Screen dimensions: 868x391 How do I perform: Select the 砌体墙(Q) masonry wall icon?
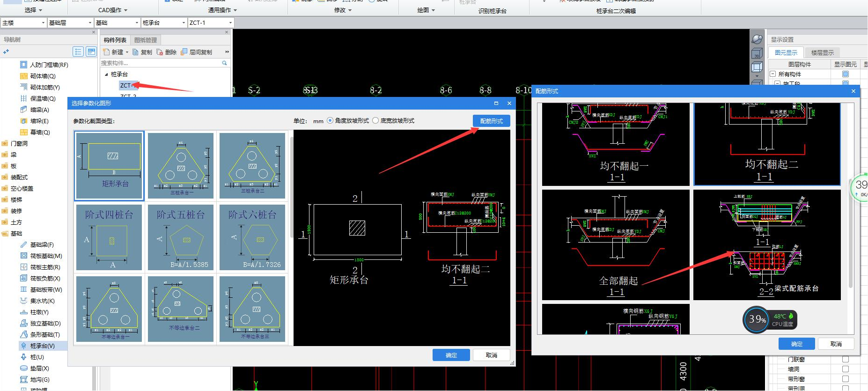coord(24,76)
